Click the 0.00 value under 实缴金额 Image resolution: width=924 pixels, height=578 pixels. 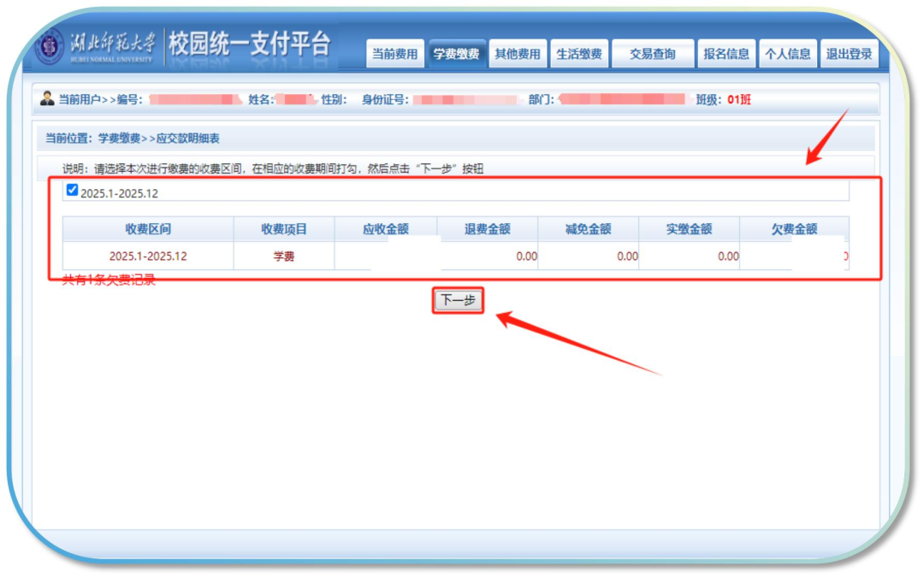pyautogui.click(x=728, y=257)
